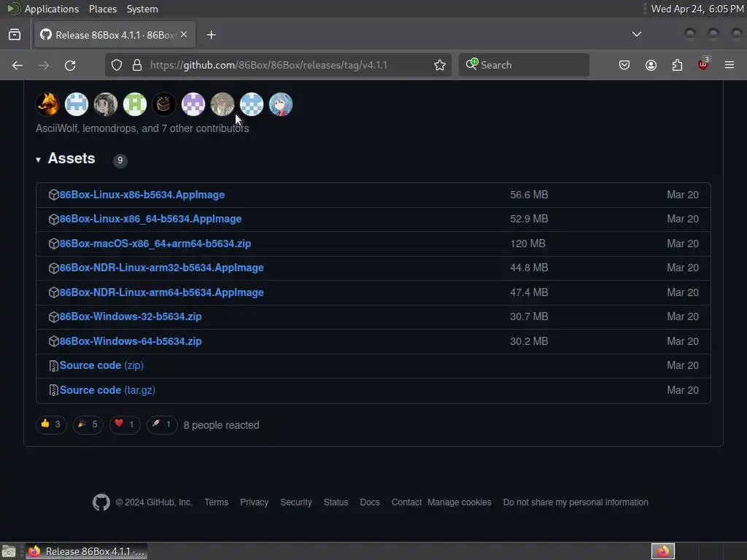The image size is (747, 560).
Task: Click Manage cookies in footer
Action: (460, 502)
